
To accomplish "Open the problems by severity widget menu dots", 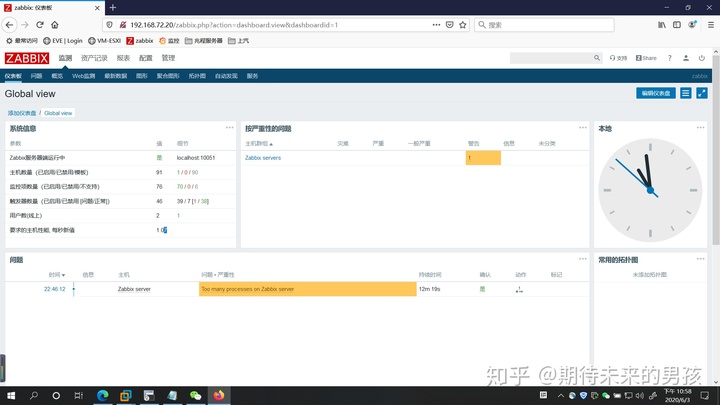I will coord(583,128).
